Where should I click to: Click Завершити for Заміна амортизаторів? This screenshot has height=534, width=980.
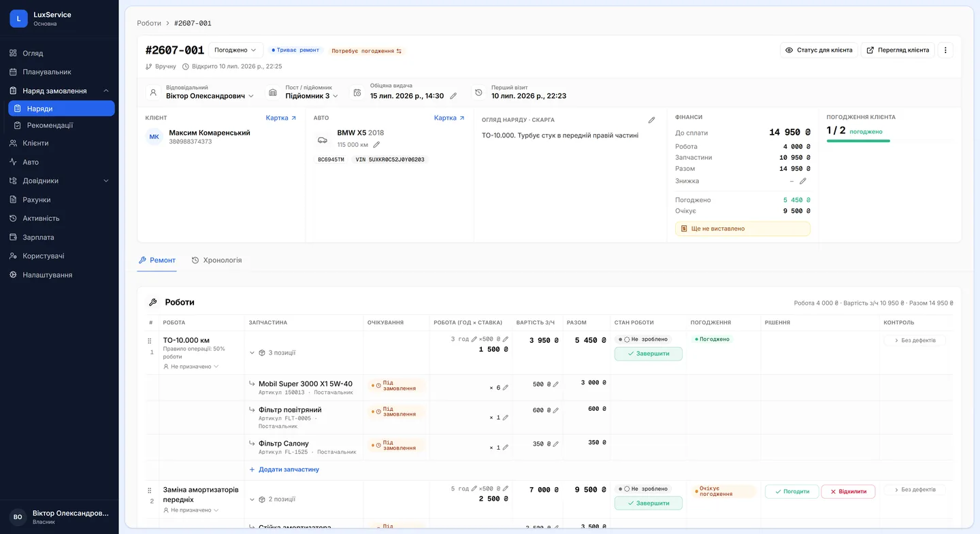pyautogui.click(x=649, y=503)
